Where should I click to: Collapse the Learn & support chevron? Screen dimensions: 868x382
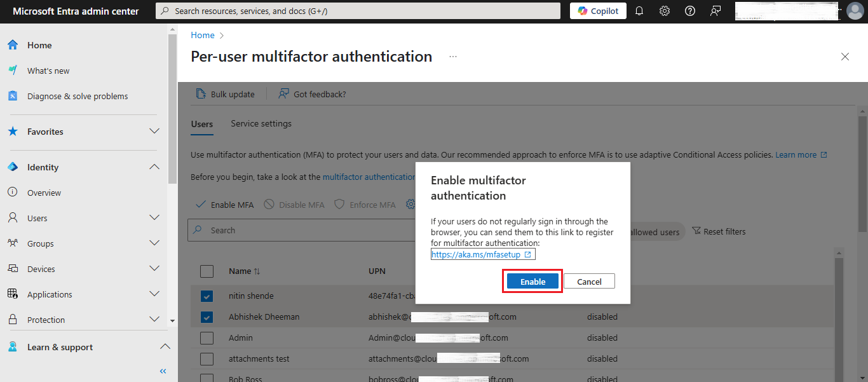tap(165, 346)
